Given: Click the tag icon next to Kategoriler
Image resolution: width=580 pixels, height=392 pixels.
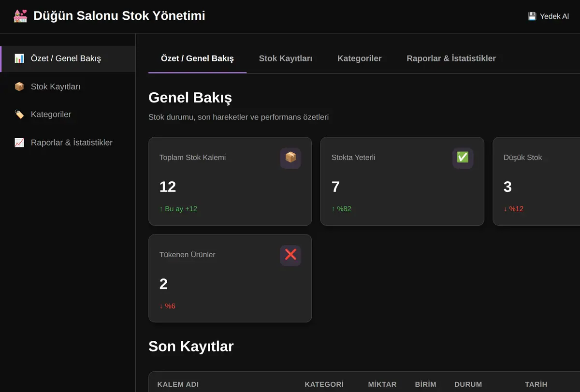Looking at the screenshot, I should tap(19, 115).
